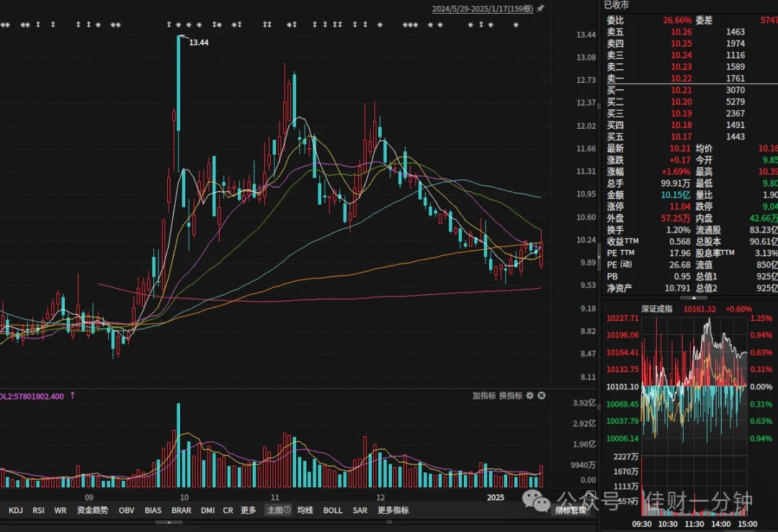
Task: Select 卖一 ask price 10.22
Action: [681, 78]
